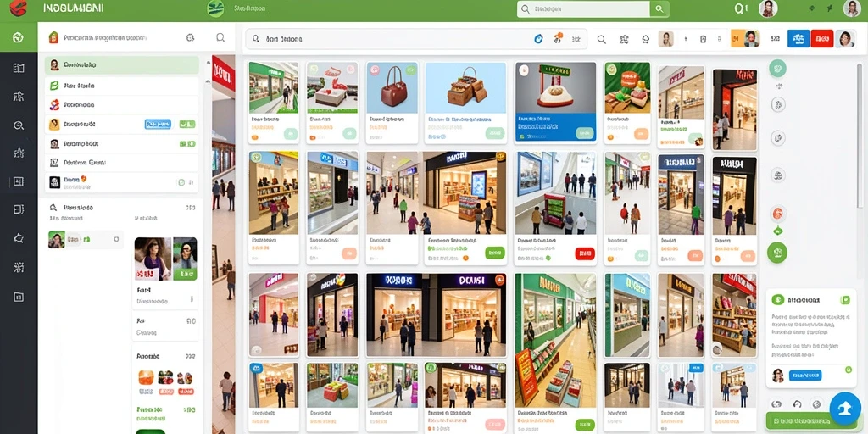This screenshot has height=434, width=868.
Task: Open the avatar at the far right of the top bar
Action: point(851,8)
